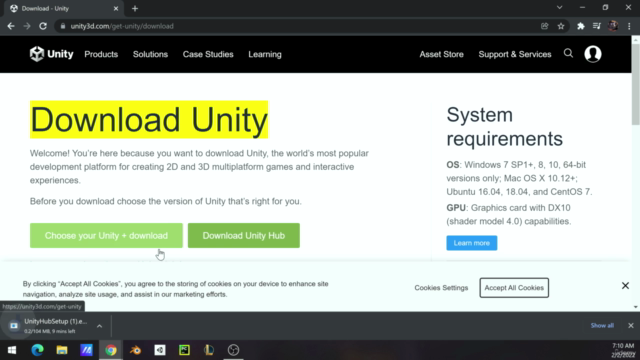Click the blue slashes app in taskbar

pyautogui.click(x=87, y=350)
